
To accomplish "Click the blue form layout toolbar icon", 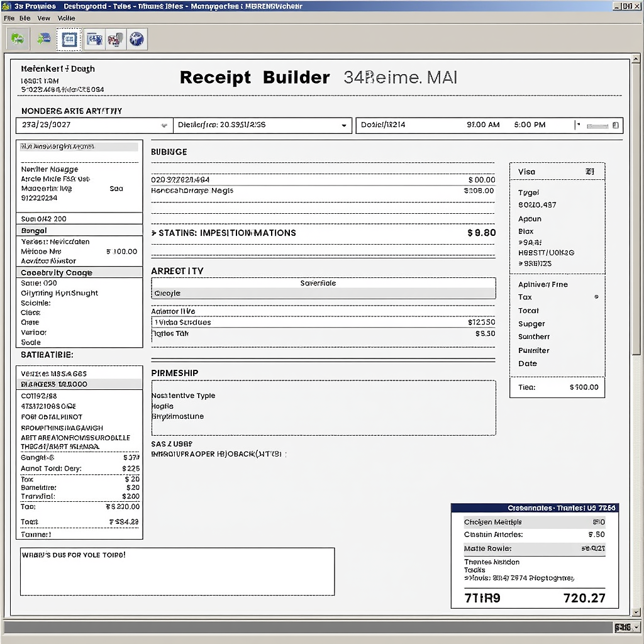I will pyautogui.click(x=94, y=40).
